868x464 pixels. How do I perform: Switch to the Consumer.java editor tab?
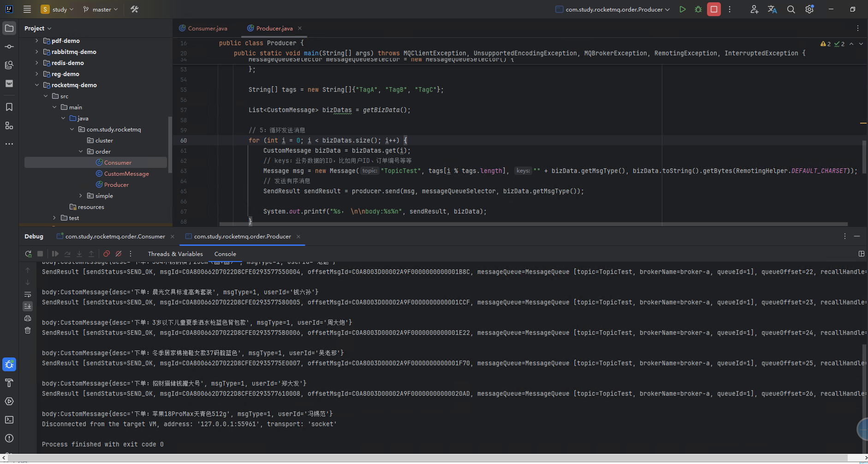[x=203, y=28]
